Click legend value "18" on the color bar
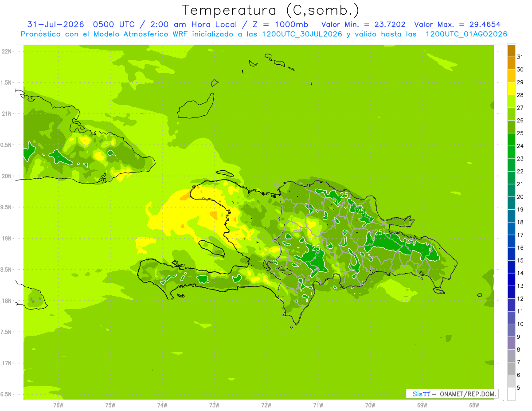Screen dimensions: 532x411 tap(520, 222)
